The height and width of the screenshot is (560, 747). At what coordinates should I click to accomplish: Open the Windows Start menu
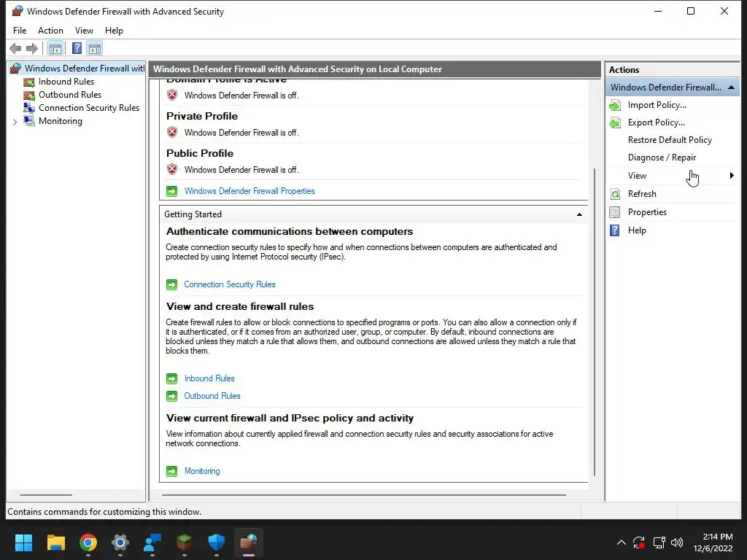pyautogui.click(x=23, y=542)
